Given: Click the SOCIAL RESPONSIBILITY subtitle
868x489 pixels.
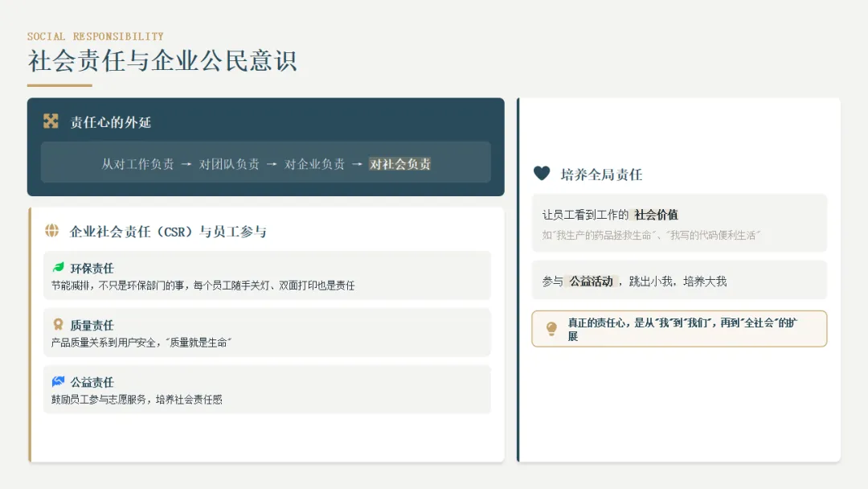Looking at the screenshot, I should 95,36.
